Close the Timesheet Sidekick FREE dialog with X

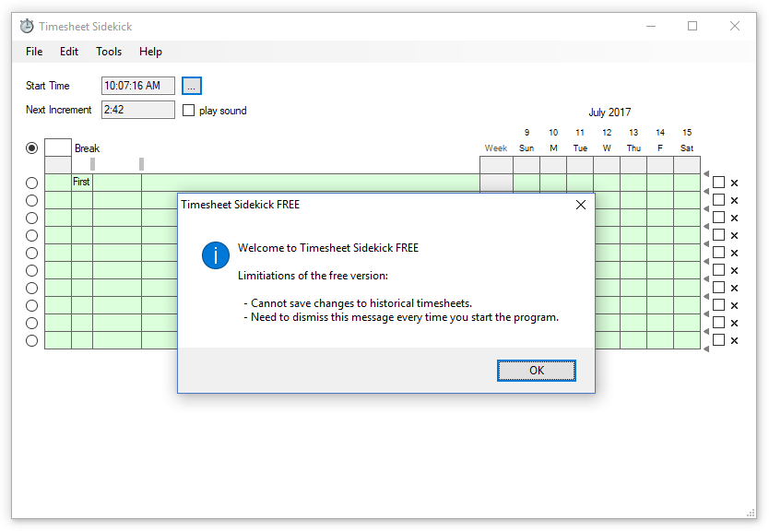[581, 205]
